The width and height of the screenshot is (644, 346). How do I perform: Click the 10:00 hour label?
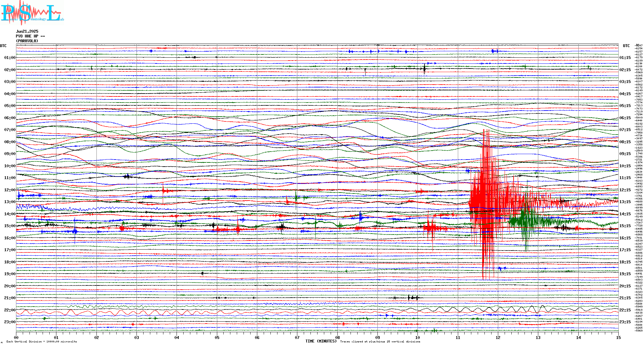10,166
